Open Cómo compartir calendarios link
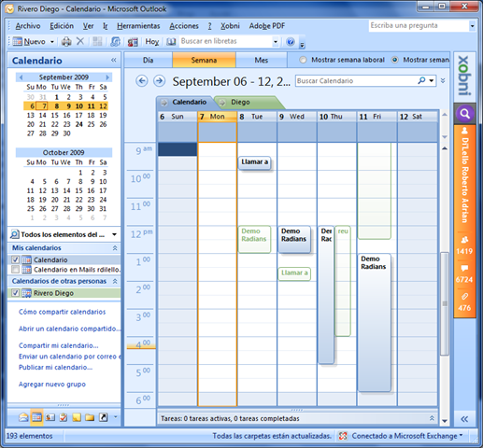 click(x=62, y=312)
